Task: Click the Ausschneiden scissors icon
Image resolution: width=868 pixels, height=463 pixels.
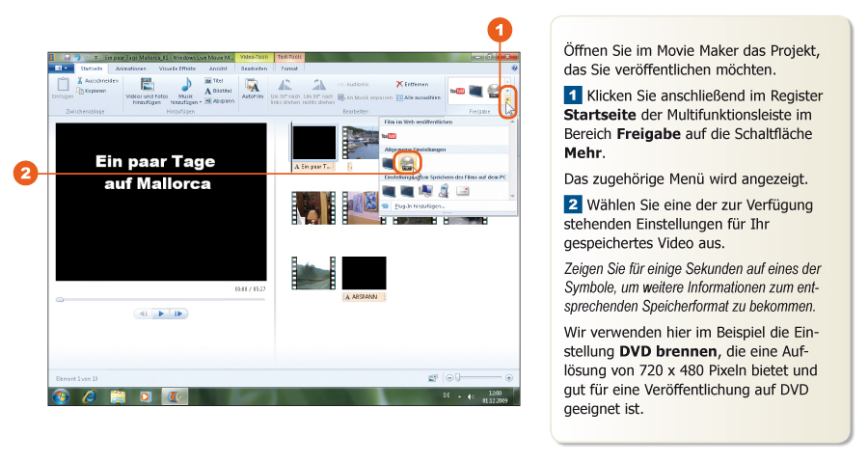Action: (x=80, y=81)
